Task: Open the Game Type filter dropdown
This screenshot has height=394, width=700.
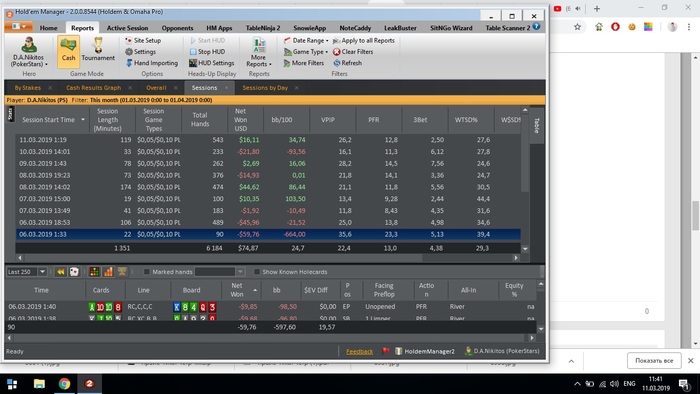Action: 306,52
